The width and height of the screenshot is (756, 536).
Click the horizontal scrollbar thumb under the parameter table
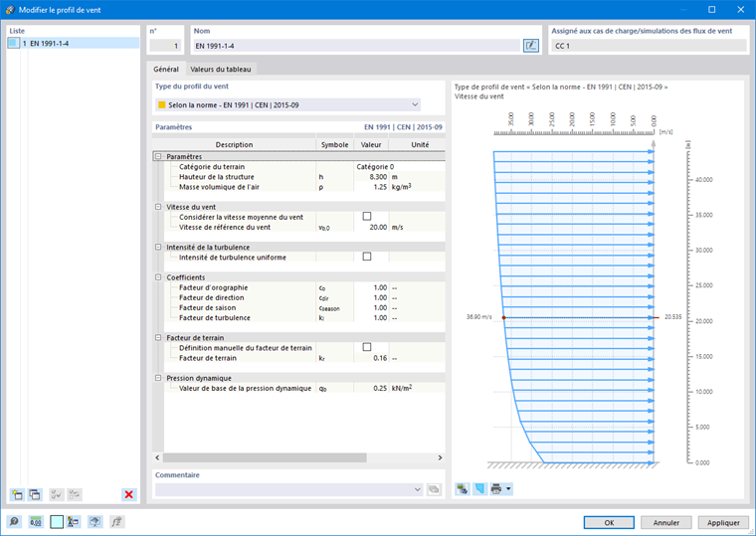click(265, 457)
